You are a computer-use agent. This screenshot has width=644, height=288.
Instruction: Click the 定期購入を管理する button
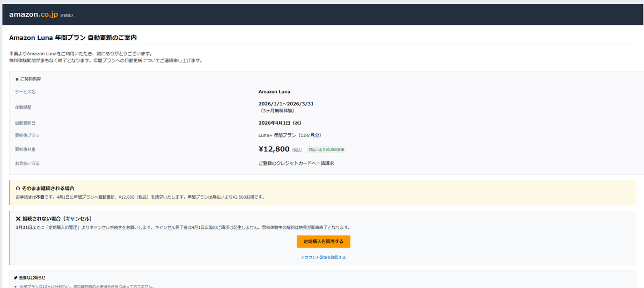tap(324, 241)
